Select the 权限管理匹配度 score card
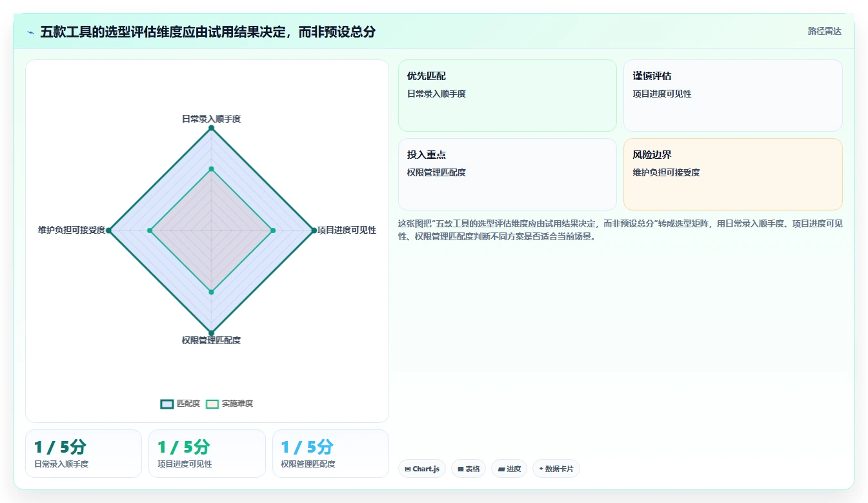868x503 pixels. (330, 453)
